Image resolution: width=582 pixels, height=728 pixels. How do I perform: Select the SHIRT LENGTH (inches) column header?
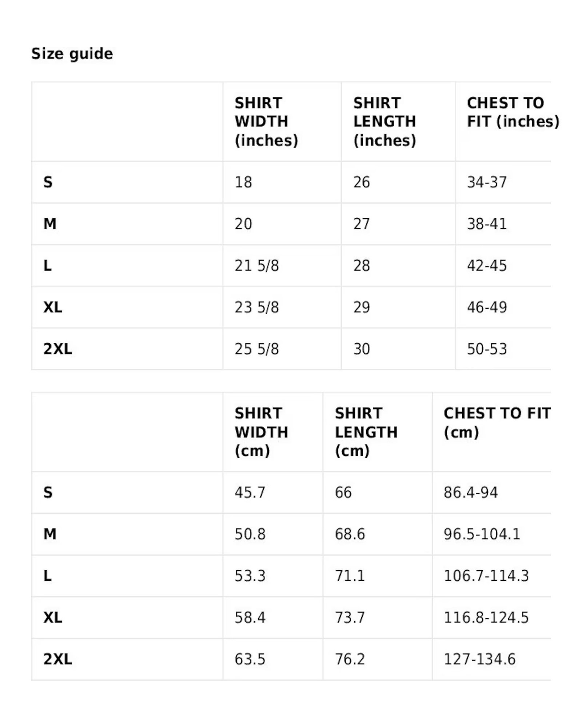click(384, 122)
